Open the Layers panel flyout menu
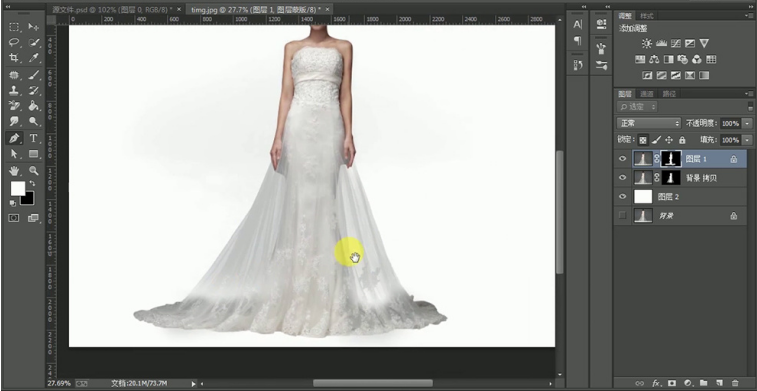 749,94
